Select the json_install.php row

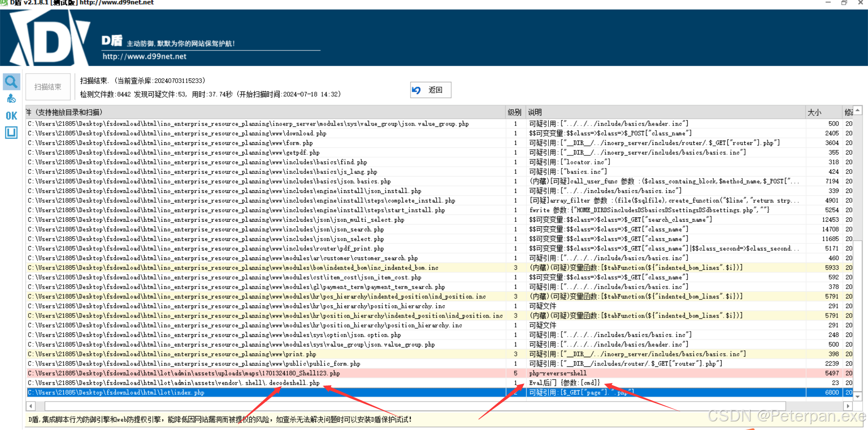pyautogui.click(x=439, y=191)
